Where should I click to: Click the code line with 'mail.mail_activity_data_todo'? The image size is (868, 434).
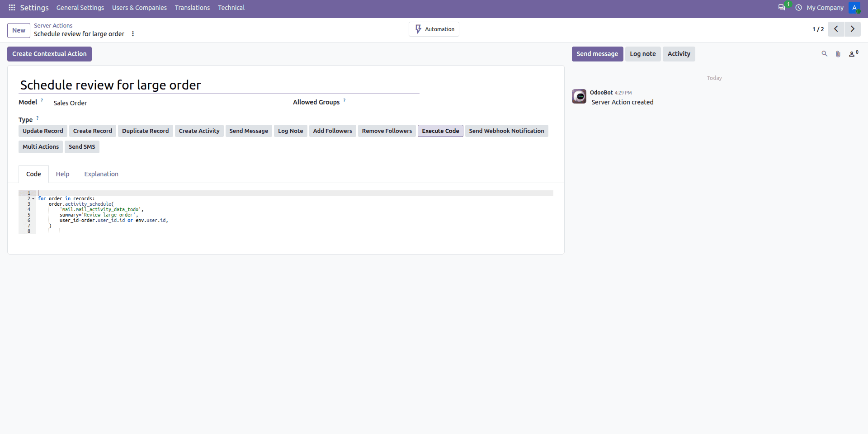click(x=102, y=209)
